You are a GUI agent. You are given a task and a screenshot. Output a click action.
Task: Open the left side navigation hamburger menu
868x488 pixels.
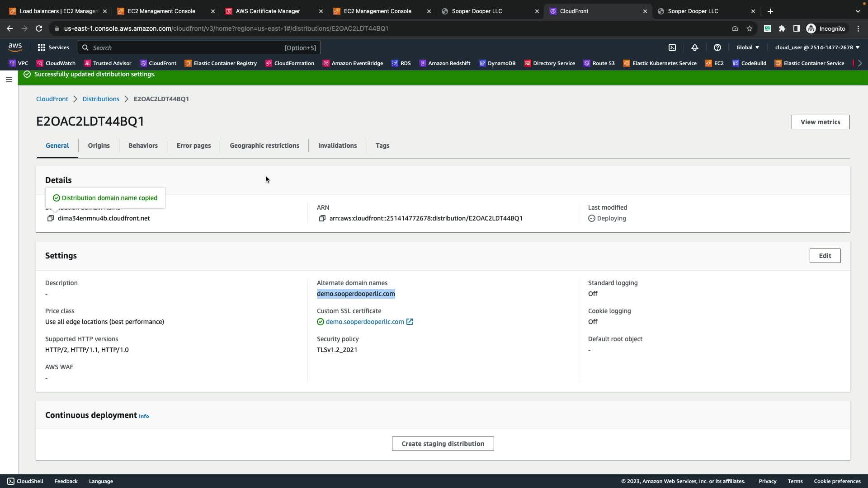(x=9, y=80)
